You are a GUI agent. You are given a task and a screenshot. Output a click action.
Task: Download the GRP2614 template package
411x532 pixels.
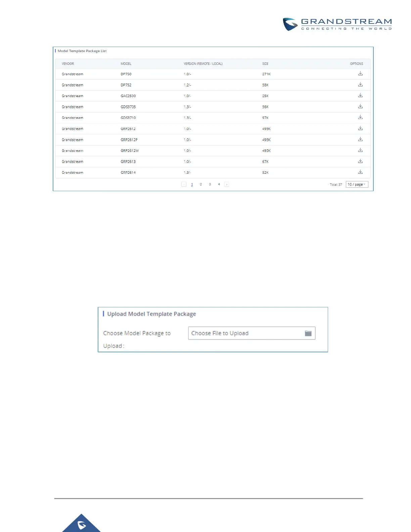coord(360,172)
